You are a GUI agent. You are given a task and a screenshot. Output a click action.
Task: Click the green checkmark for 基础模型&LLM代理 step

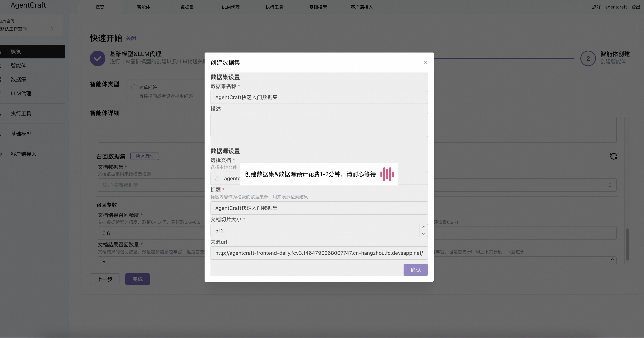(x=97, y=58)
